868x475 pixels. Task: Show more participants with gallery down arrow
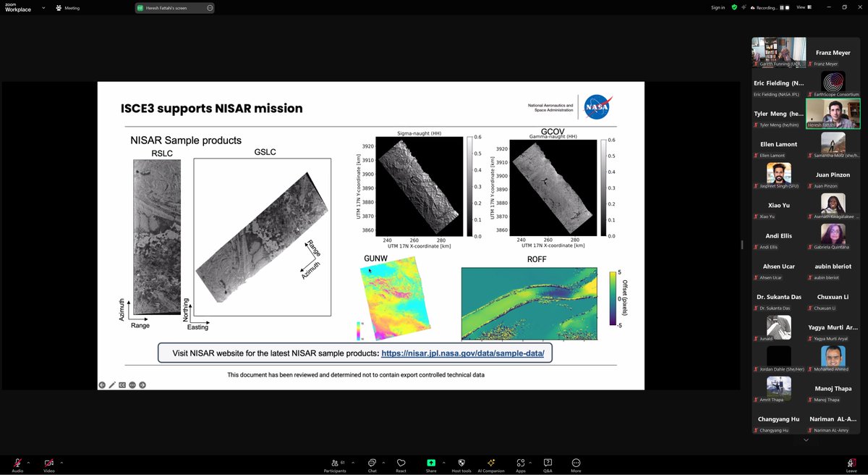click(806, 439)
